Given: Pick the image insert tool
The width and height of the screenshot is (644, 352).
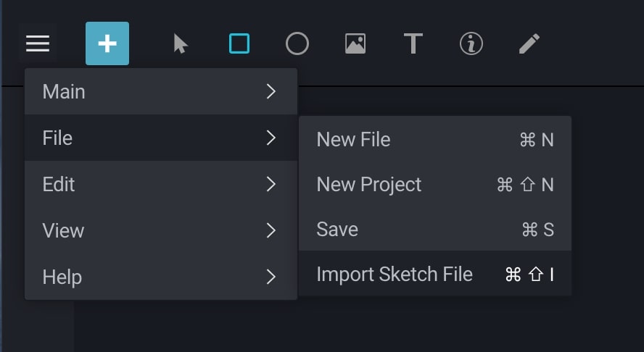Looking at the screenshot, I should (x=355, y=44).
